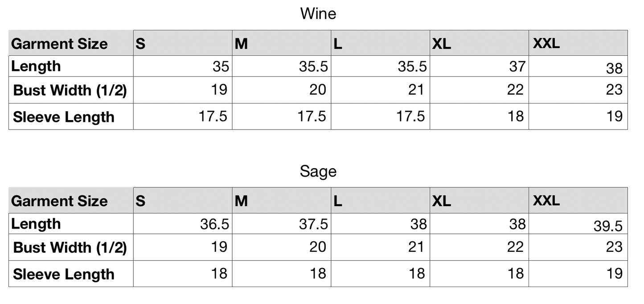Click the Wine Sleeve Length value under XXL
Screen dimensions: 644x304
614,116
